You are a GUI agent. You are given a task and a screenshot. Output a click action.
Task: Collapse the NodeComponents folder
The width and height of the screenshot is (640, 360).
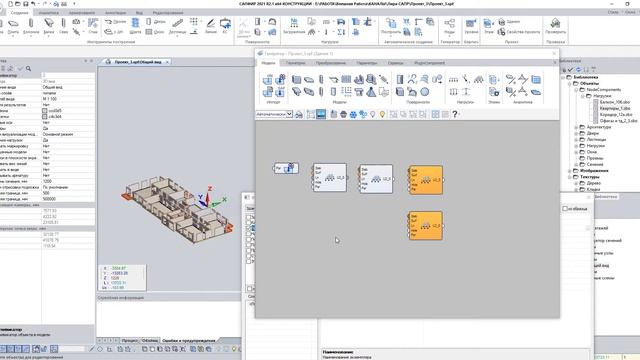576,89
